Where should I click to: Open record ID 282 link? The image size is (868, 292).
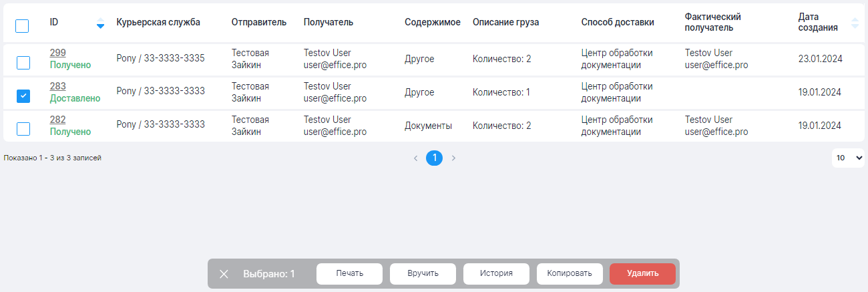tap(57, 120)
